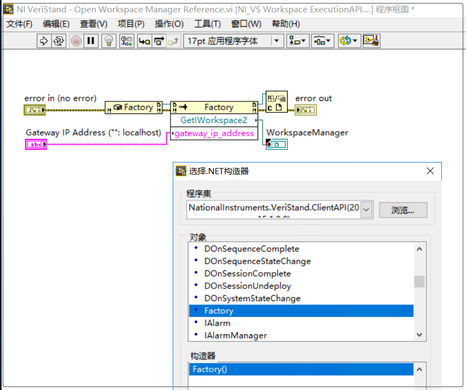
Task: Select the error in terminal
Action: point(34,110)
